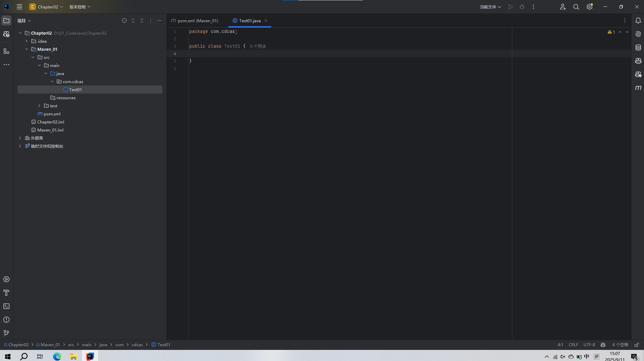Click CRLF line separator in status bar

coord(573,345)
